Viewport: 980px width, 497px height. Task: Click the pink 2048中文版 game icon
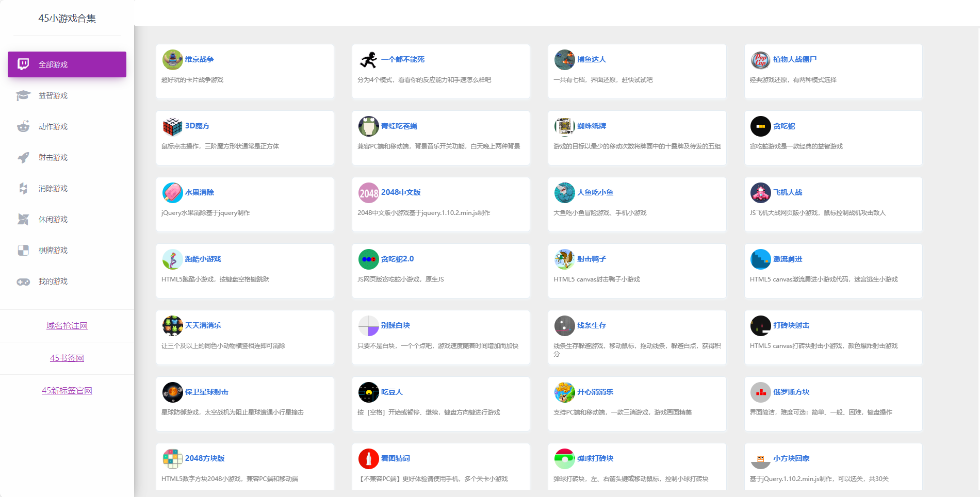(368, 193)
